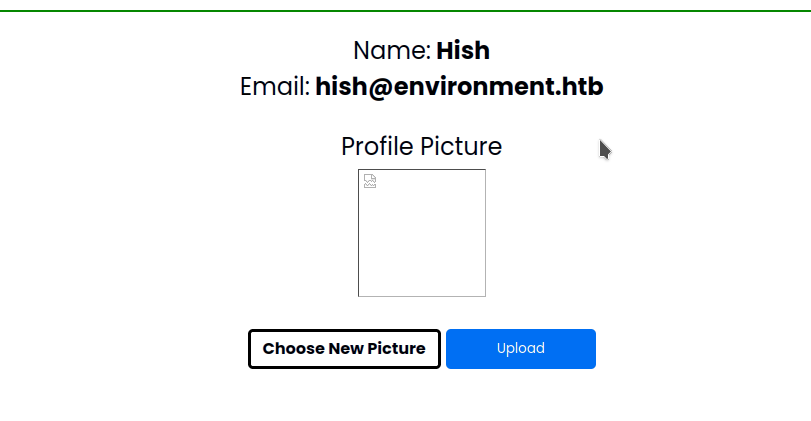Image resolution: width=811 pixels, height=421 pixels.
Task: Click the broken image icon
Action: 370,181
